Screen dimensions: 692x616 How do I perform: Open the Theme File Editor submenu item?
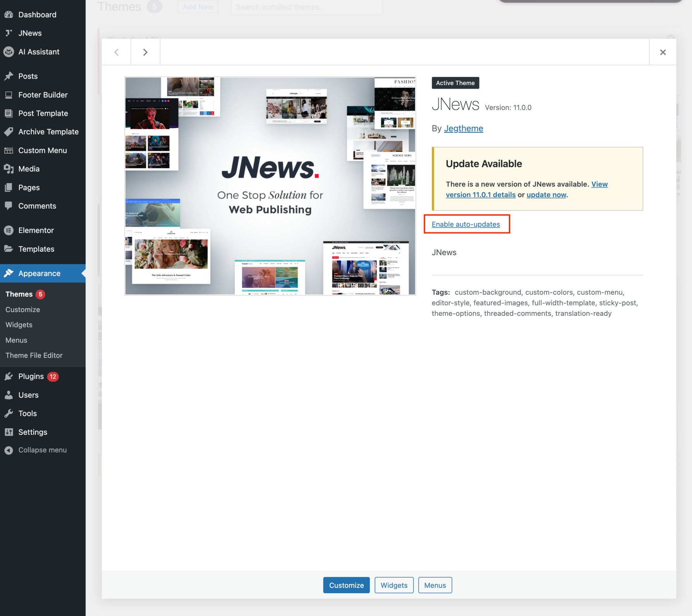click(34, 355)
